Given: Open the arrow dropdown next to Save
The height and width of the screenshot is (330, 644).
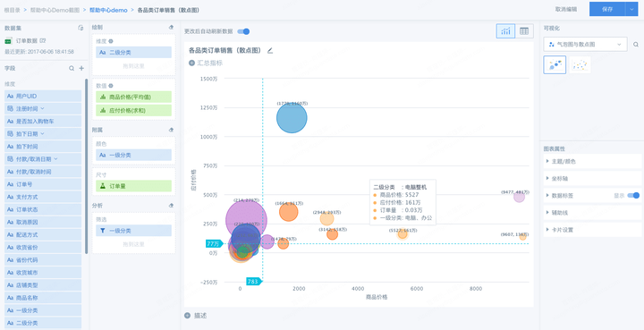Looking at the screenshot, I should point(631,9).
